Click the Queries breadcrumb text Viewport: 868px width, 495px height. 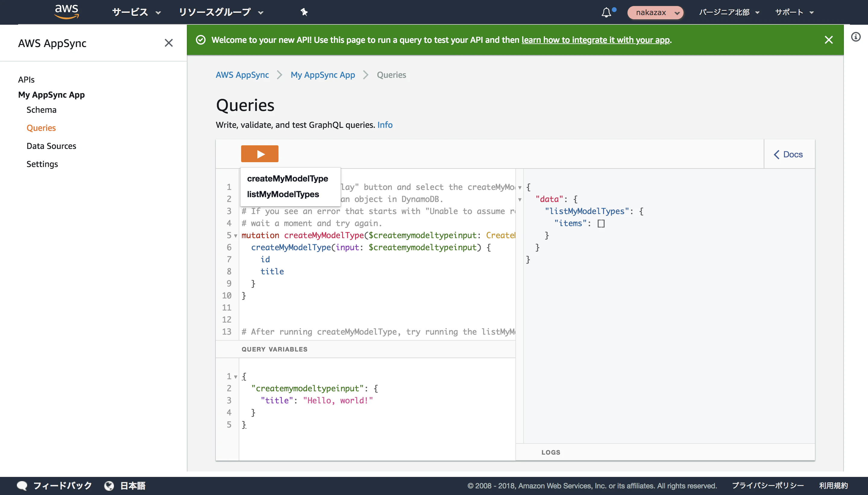click(x=392, y=75)
